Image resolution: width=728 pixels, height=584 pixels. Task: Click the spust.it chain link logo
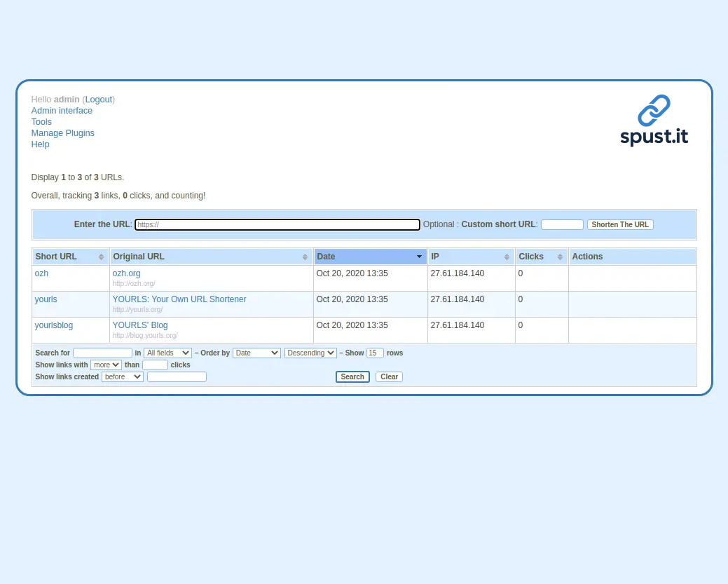(654, 120)
